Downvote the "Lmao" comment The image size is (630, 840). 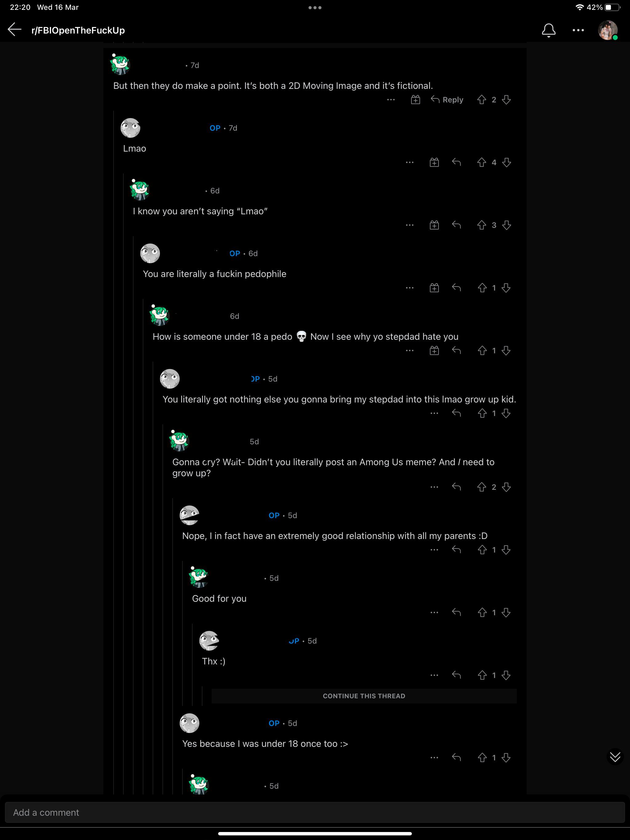click(x=506, y=163)
